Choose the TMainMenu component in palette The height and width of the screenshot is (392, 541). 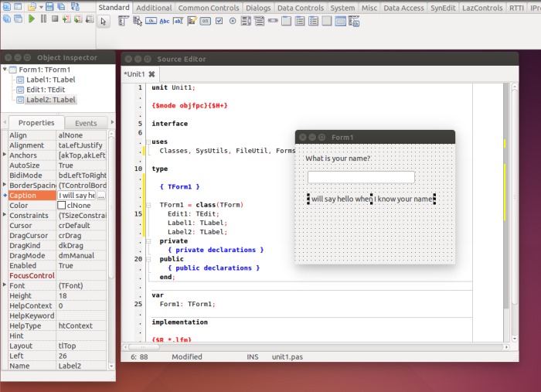pyautogui.click(x=124, y=21)
